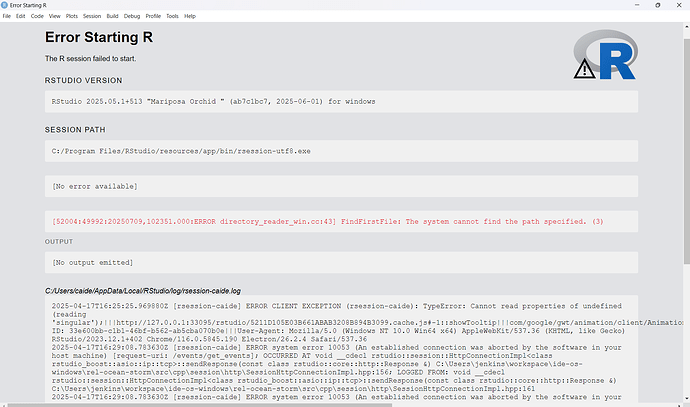Open the Plots menu
This screenshot has width=690, height=407.
pos(72,16)
